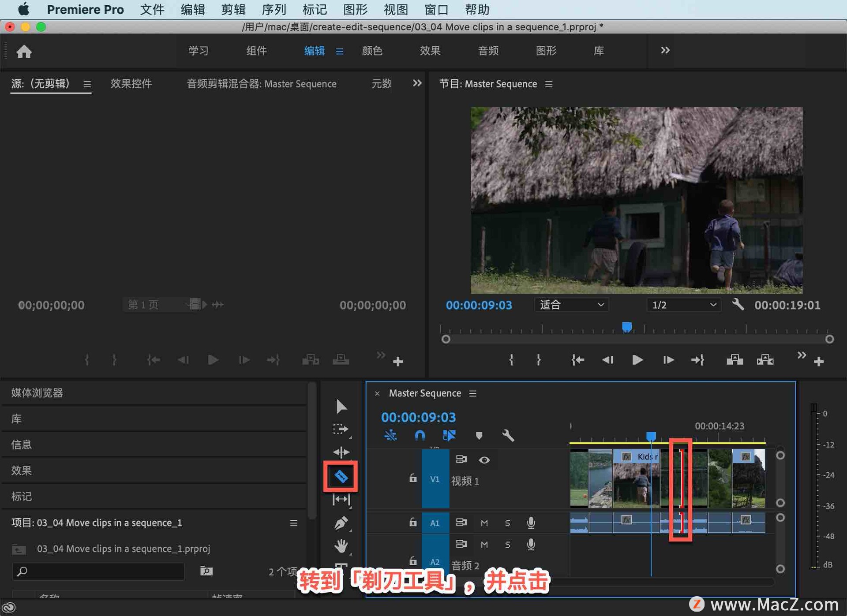Toggle V1 track output eye
This screenshot has height=616, width=847.
pyautogui.click(x=484, y=460)
